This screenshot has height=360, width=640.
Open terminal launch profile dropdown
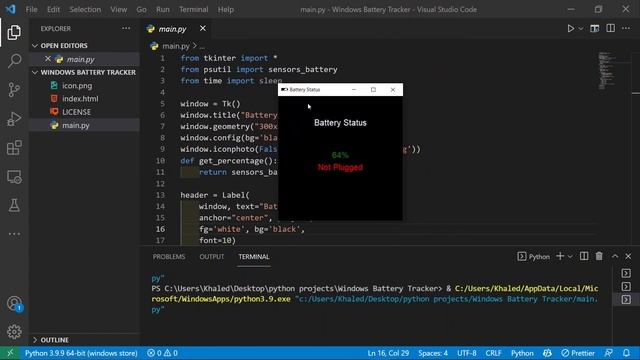coord(570,256)
